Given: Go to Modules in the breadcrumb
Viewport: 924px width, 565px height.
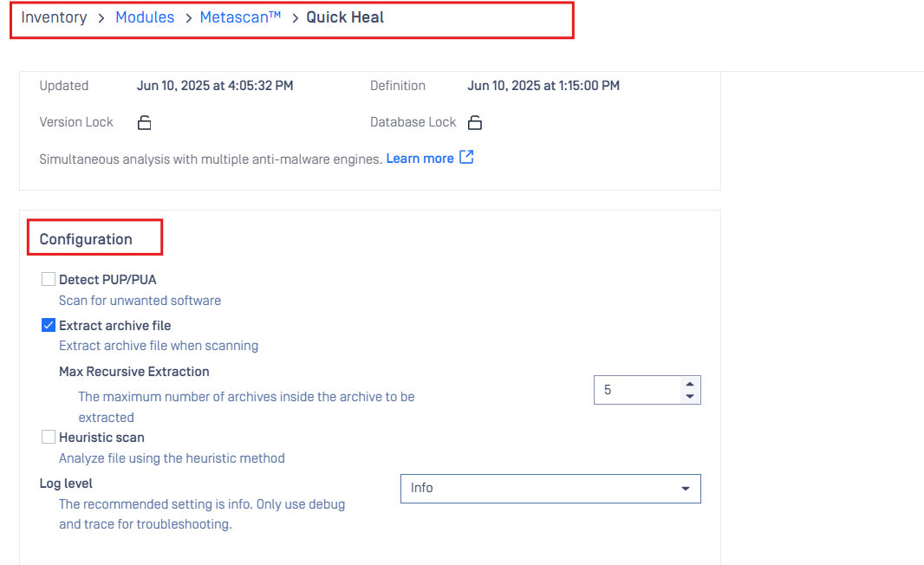Looking at the screenshot, I should click(x=145, y=17).
